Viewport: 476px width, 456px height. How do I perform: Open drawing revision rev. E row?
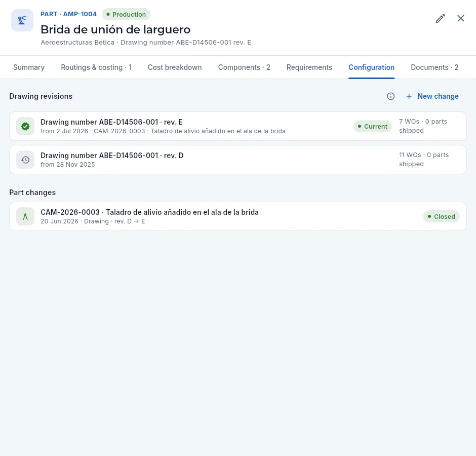[238, 126]
